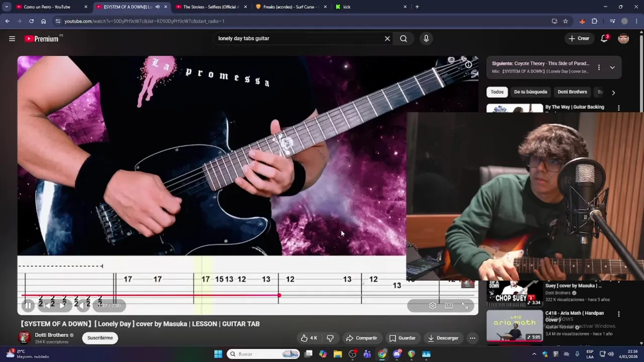Click the Chrome address bar URL
This screenshot has height=362, width=644.
click(x=144, y=21)
